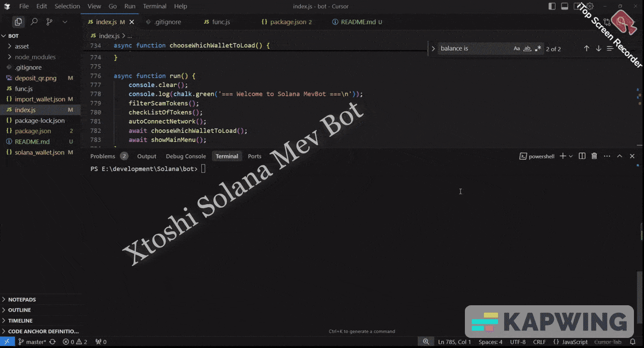Split the terminal panel
This screenshot has height=348, width=644.
(582, 156)
